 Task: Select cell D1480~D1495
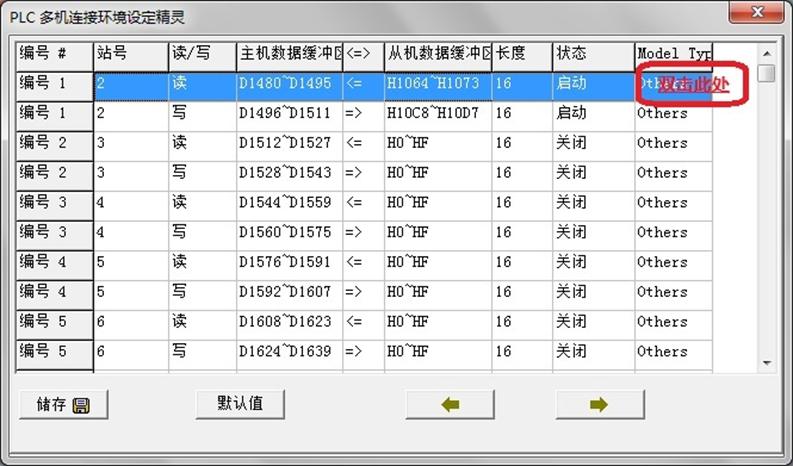pyautogui.click(x=289, y=87)
